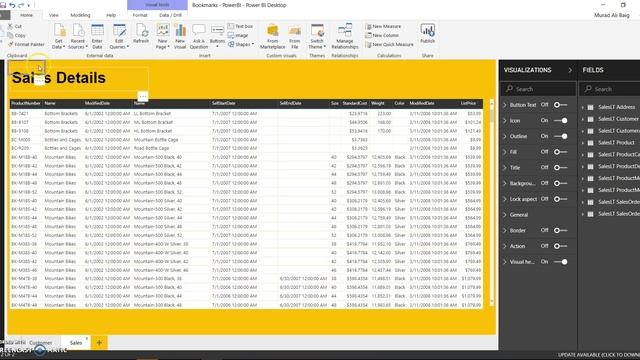This screenshot has height=360, width=640.
Task: Click Ask A Question icon
Action: pyautogui.click(x=199, y=36)
